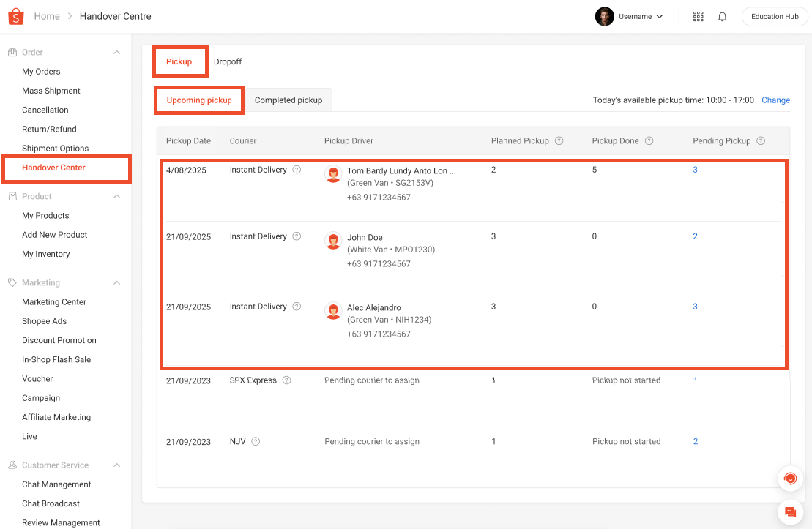
Task: Click help icon beside Tom Bardy's Instant Delivery
Action: (297, 170)
